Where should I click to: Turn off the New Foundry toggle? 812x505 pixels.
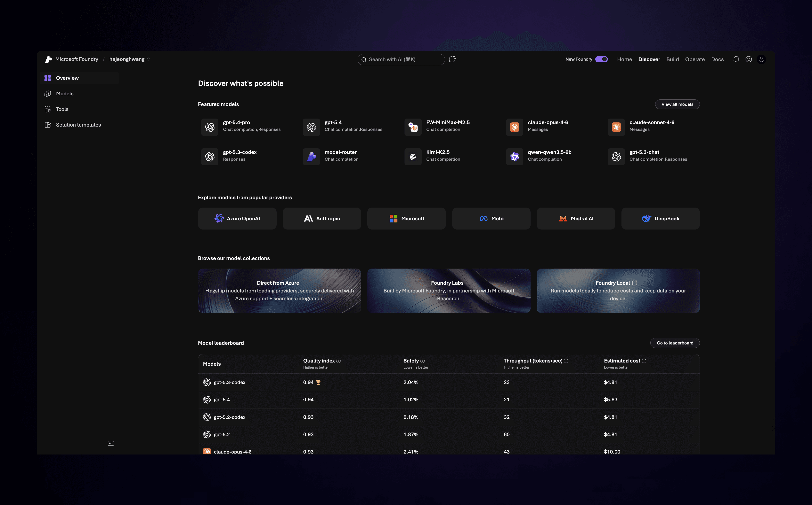click(601, 59)
